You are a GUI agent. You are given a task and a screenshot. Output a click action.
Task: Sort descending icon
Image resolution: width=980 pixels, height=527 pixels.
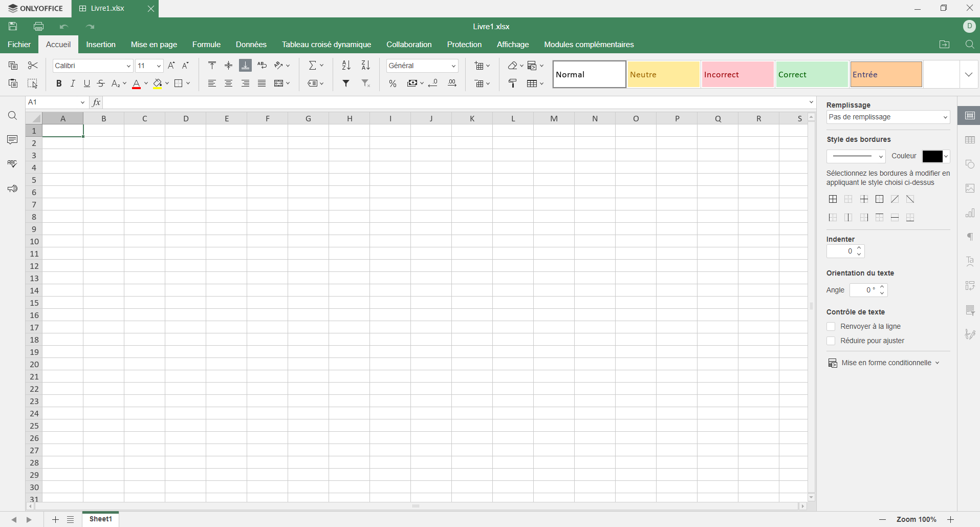pyautogui.click(x=365, y=66)
